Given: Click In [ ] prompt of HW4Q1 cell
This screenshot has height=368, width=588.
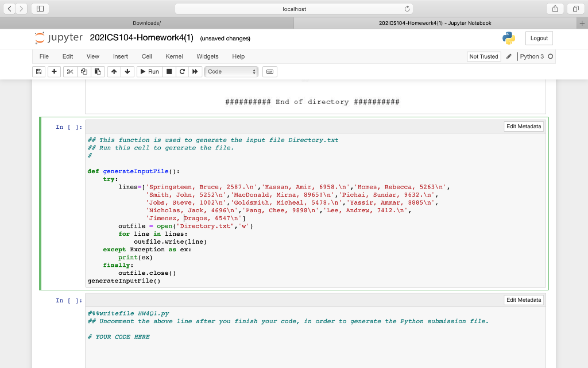Looking at the screenshot, I should pos(69,300).
